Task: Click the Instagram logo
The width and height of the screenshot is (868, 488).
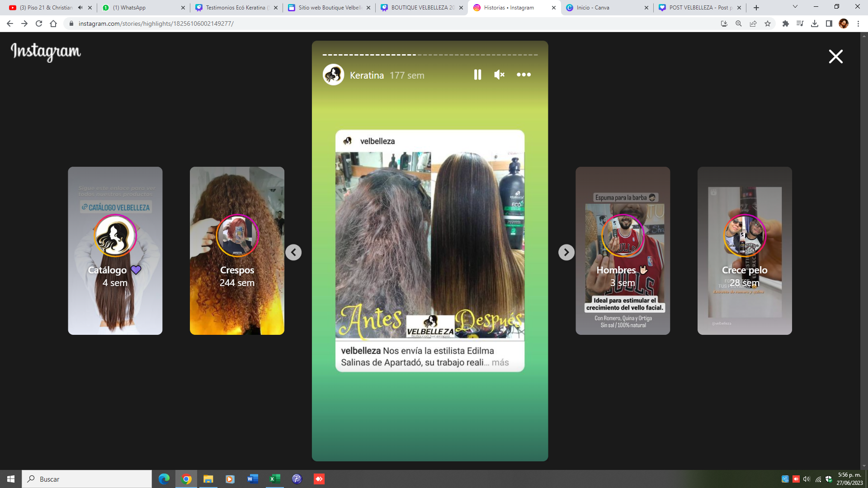Action: [x=46, y=52]
